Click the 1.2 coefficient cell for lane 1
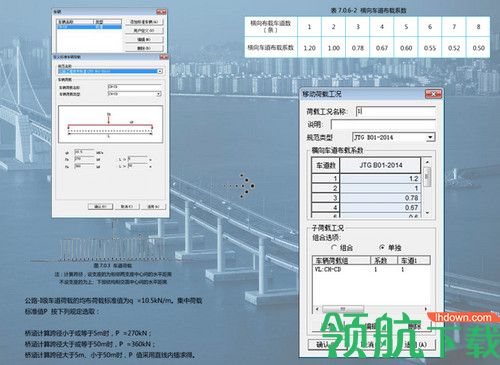Screen dimensions: 500x365 (x=380, y=178)
